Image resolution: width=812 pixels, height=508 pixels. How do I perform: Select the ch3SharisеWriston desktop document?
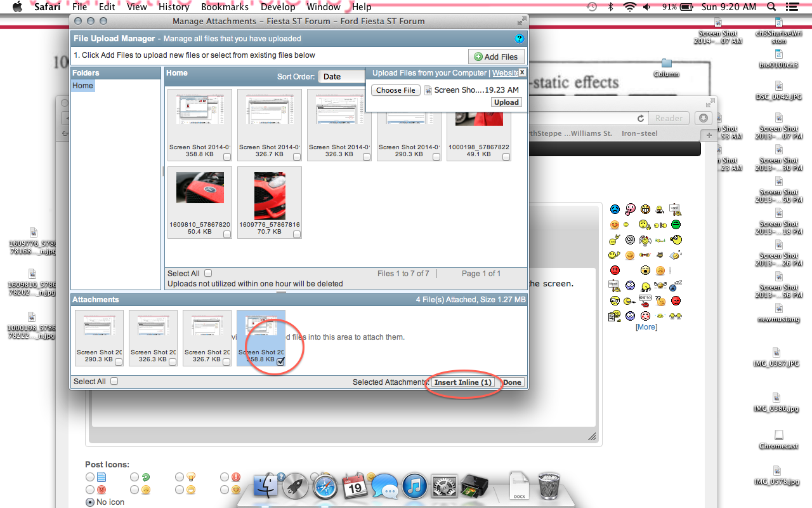tap(779, 31)
